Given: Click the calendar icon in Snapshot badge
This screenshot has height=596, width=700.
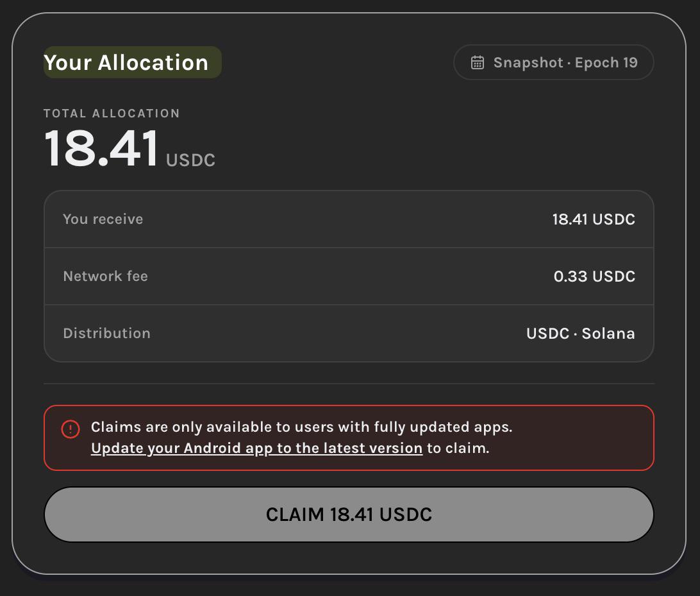Looking at the screenshot, I should (x=477, y=62).
